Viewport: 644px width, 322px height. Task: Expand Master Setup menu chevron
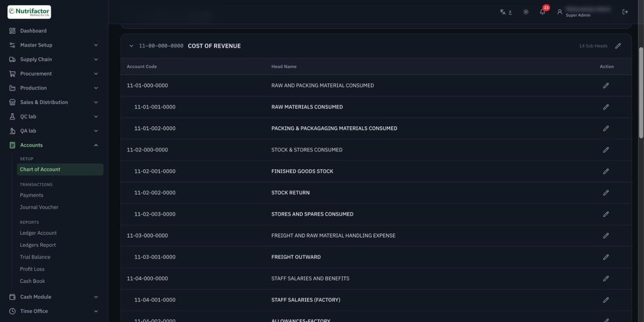coord(96,45)
